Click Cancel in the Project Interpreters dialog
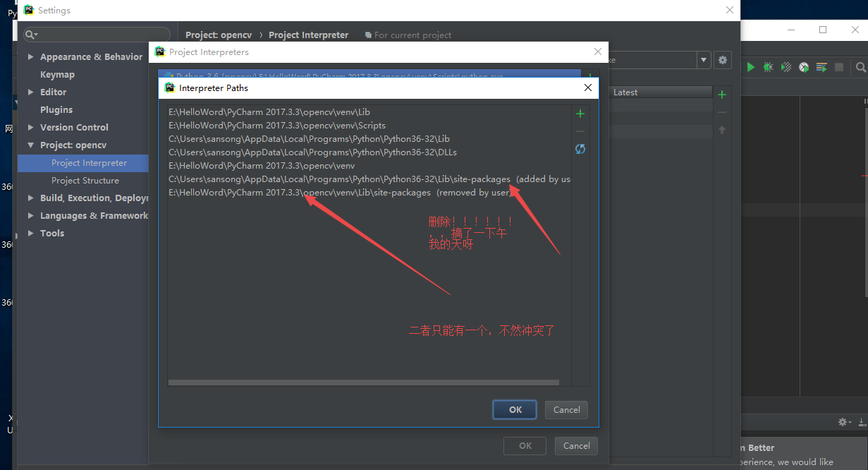Image resolution: width=868 pixels, height=470 pixels. click(x=577, y=446)
